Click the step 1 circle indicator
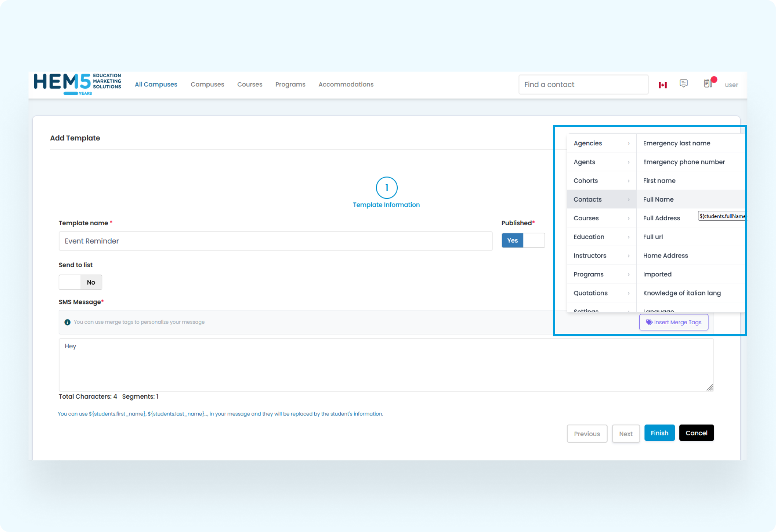776x532 pixels. pyautogui.click(x=386, y=188)
